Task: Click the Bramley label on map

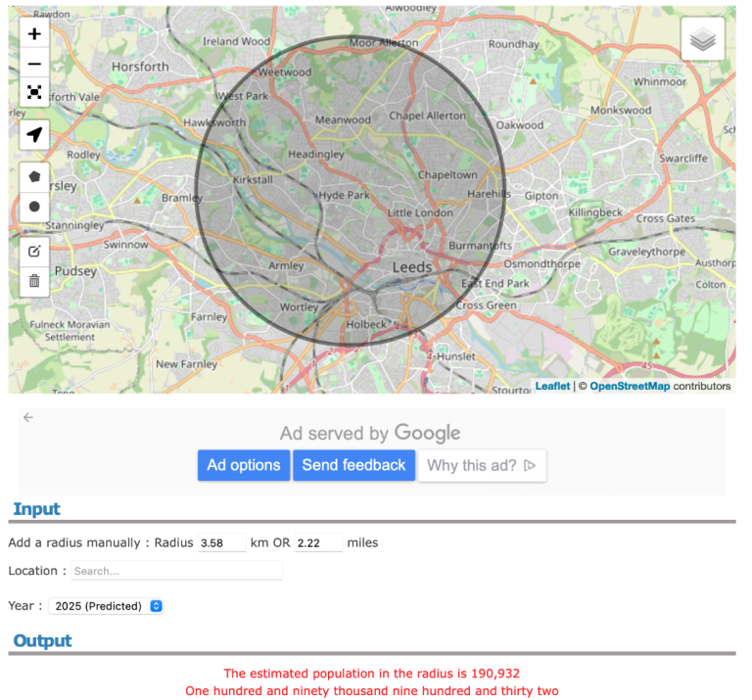Action: tap(182, 198)
